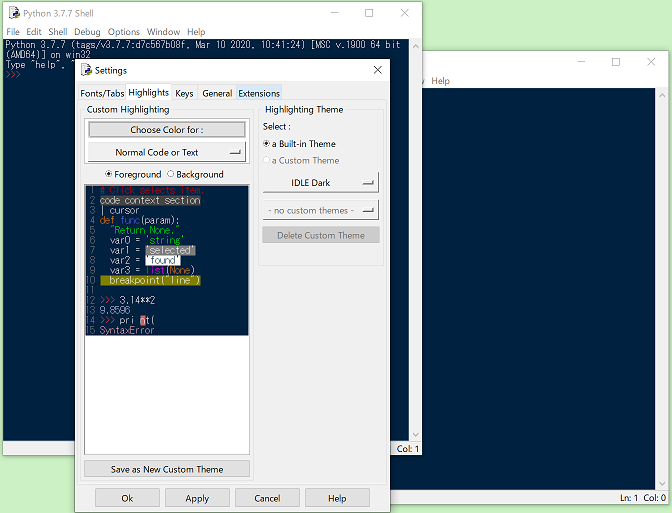Click the Cancel button

coord(267,498)
